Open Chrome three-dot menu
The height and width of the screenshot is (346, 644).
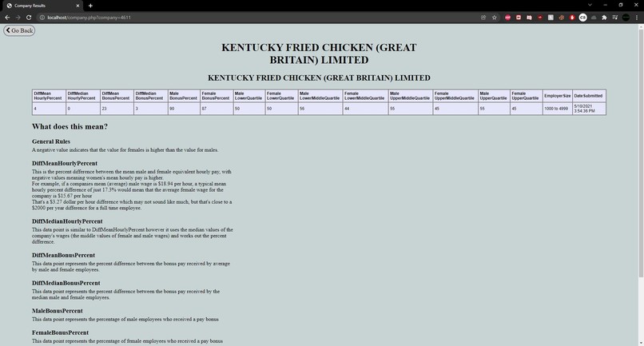point(637,18)
